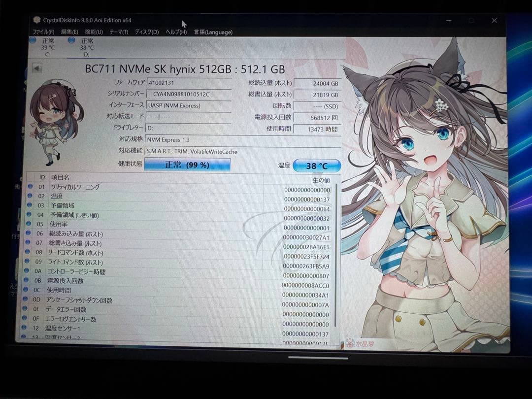Click raw value 0000000008ACC0

coord(306,285)
